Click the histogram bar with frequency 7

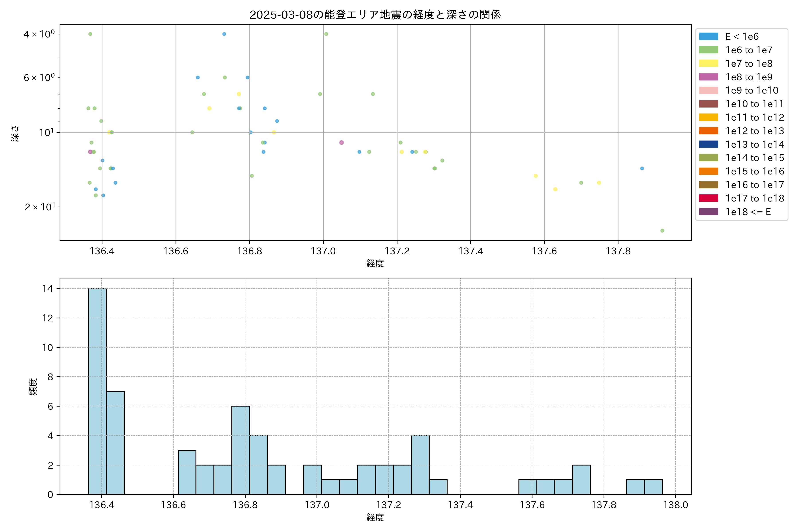click(115, 443)
